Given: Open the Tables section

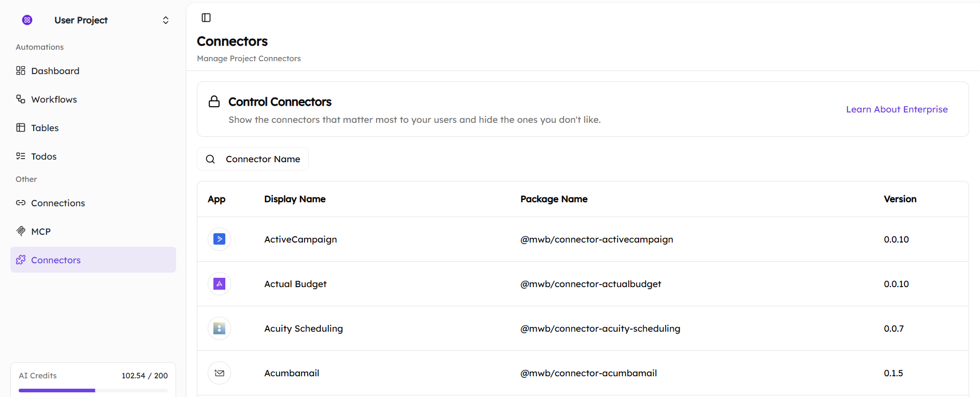Looking at the screenshot, I should pyautogui.click(x=45, y=128).
